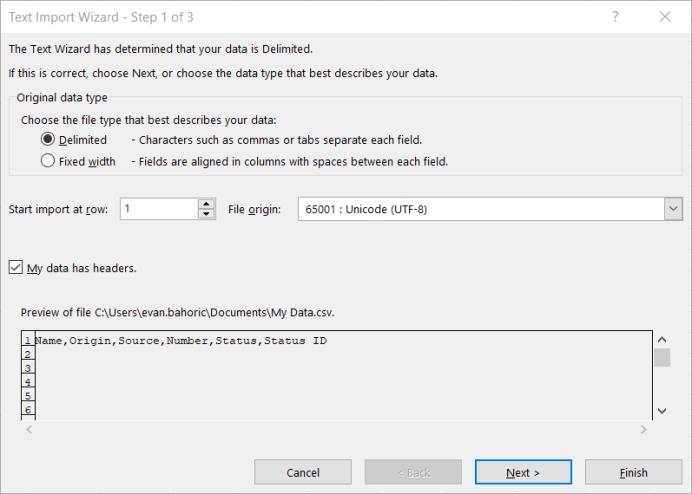Screen dimensions: 692x494
Task: Click the Help question mark icon
Action: pyautogui.click(x=615, y=17)
